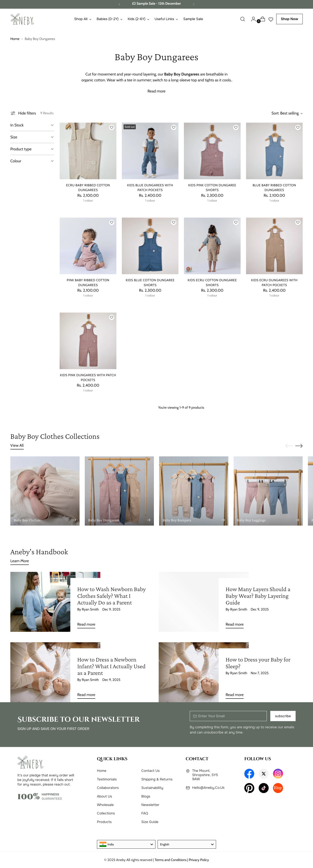
Task: Open the wishlist heart in header
Action: pos(270,20)
